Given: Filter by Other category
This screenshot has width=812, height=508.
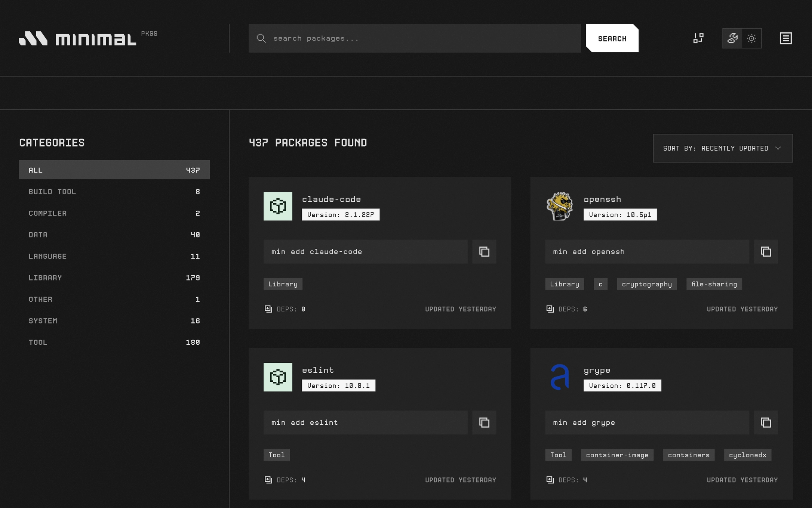Looking at the screenshot, I should (114, 299).
